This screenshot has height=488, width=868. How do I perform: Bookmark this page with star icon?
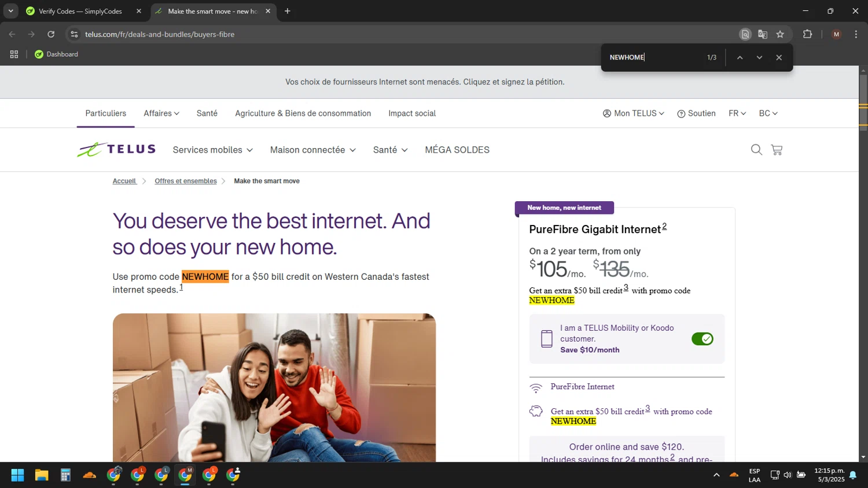click(780, 34)
